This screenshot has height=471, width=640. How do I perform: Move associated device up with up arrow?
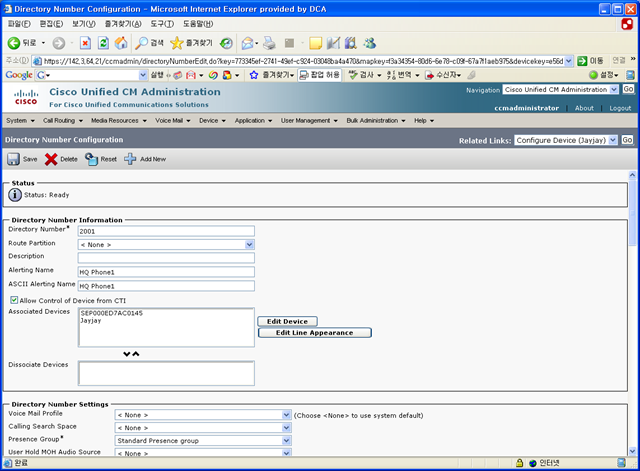[136, 354]
